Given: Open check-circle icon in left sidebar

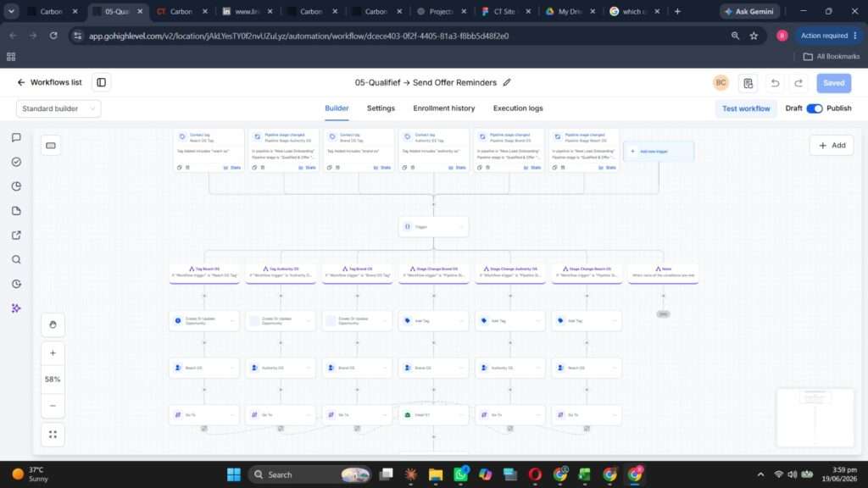Looking at the screenshot, I should (x=17, y=162).
